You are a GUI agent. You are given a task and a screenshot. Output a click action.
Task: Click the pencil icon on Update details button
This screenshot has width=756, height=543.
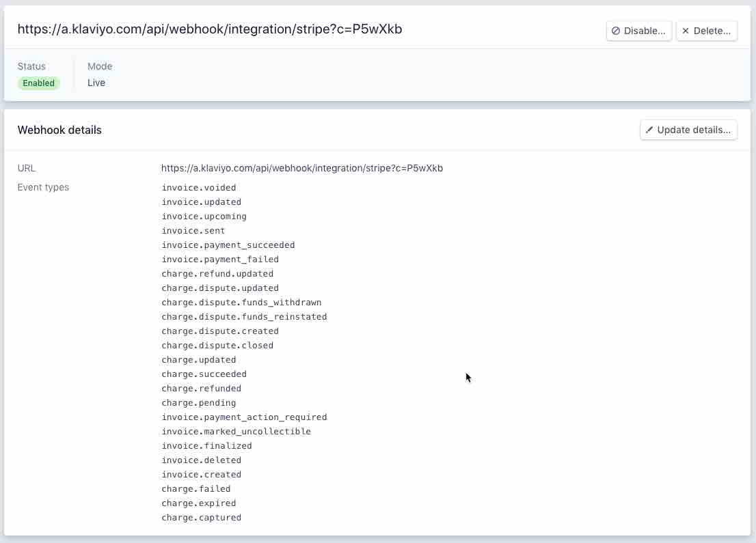click(649, 130)
